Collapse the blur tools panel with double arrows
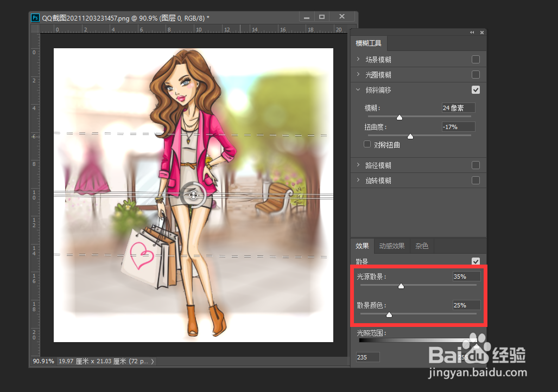This screenshot has width=558, height=392. (x=472, y=33)
